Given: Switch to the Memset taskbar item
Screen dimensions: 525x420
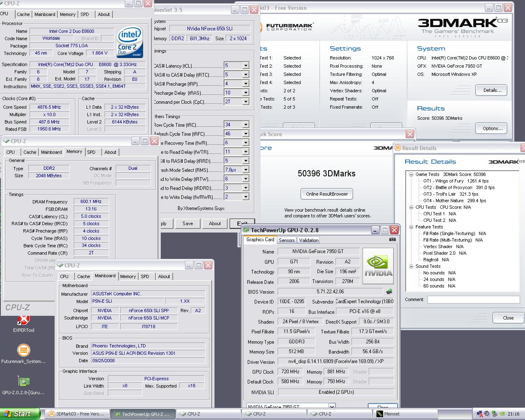Looking at the screenshot, I should (x=404, y=414).
